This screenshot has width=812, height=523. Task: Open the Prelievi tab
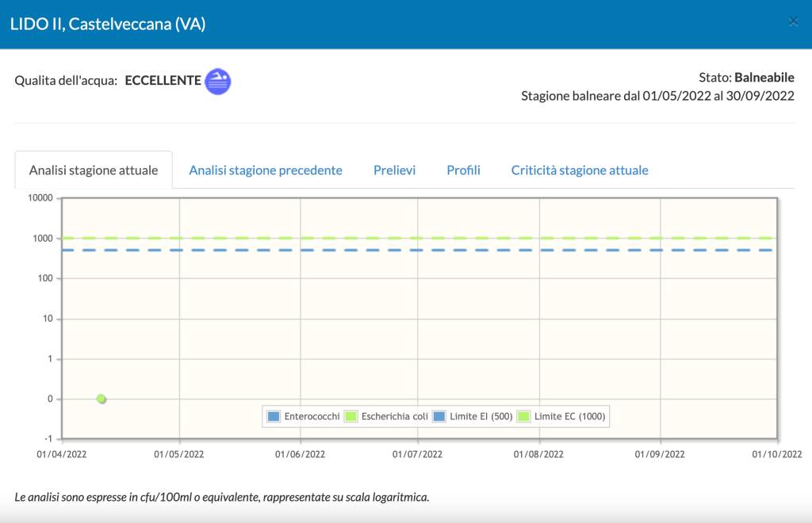point(394,170)
